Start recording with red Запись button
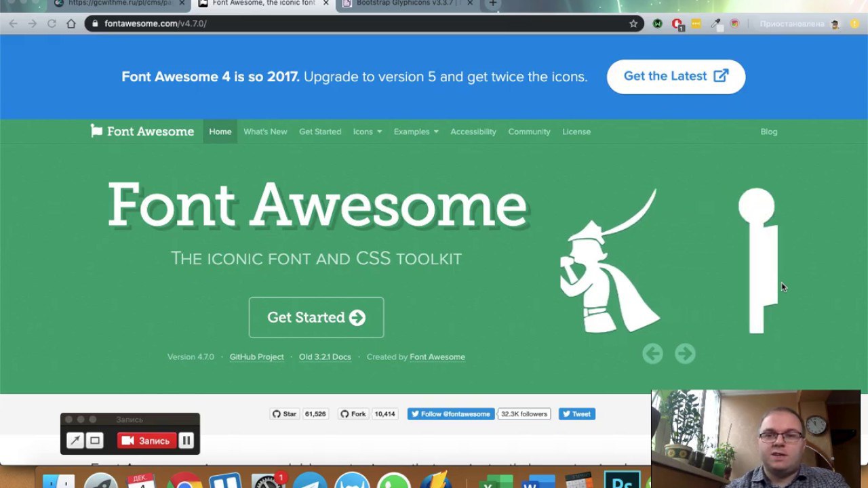Screen dimensions: 868x488 click(146, 441)
